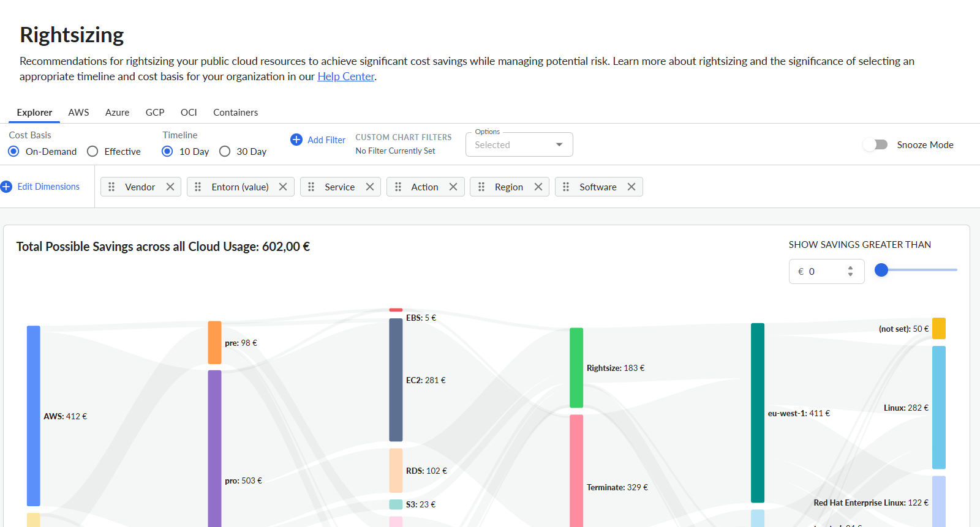Click the red EBS Sankey node
Viewport: 980px width, 527px height.
[x=396, y=310]
